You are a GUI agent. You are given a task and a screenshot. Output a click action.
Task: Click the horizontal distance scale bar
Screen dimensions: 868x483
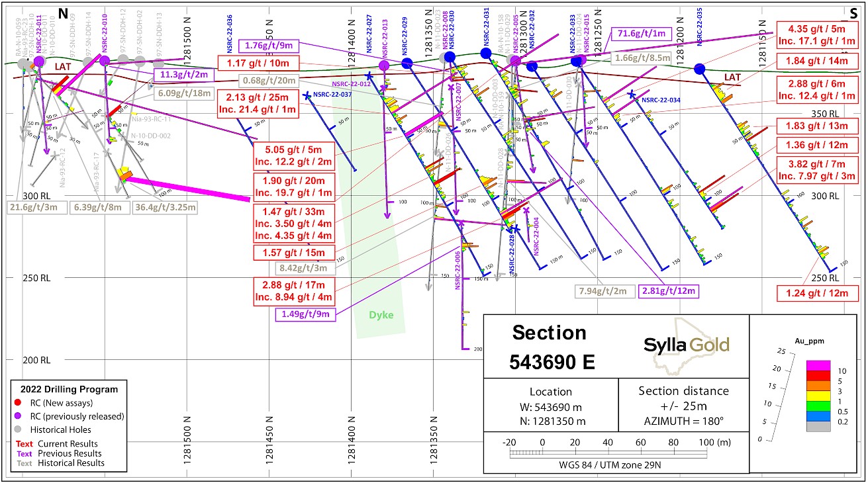pyautogui.click(x=608, y=454)
